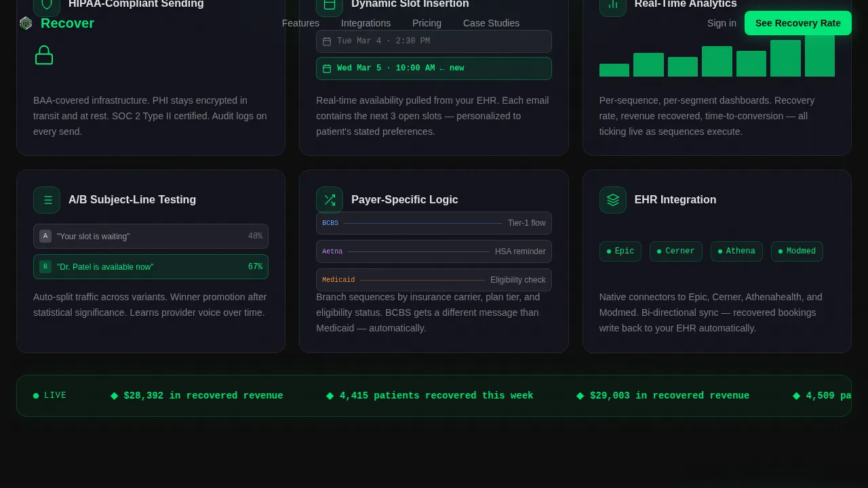This screenshot has width=868, height=488.
Task: Click the "Dr. Patel is available now" variant row
Action: click(151, 266)
